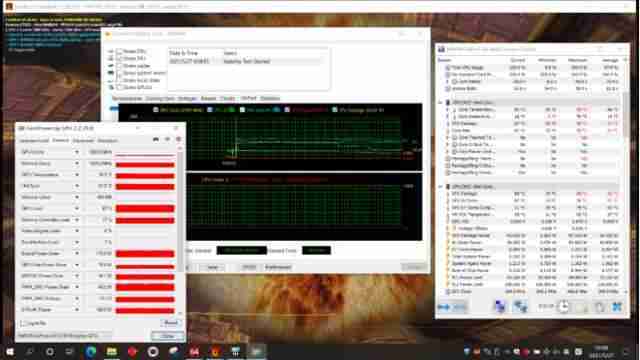Switch to Advanced tab in GPU-Z
Viewport: 640px width, 360px height.
(x=83, y=141)
